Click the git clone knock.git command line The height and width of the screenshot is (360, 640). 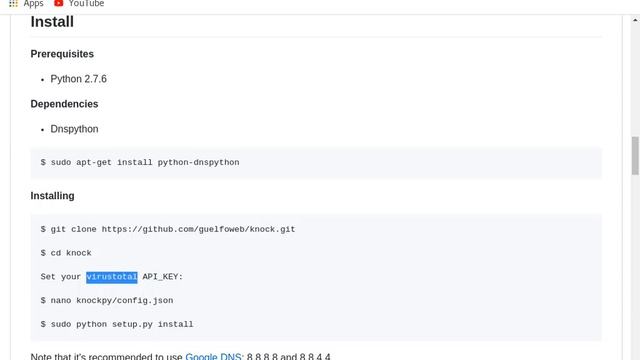coord(168,229)
